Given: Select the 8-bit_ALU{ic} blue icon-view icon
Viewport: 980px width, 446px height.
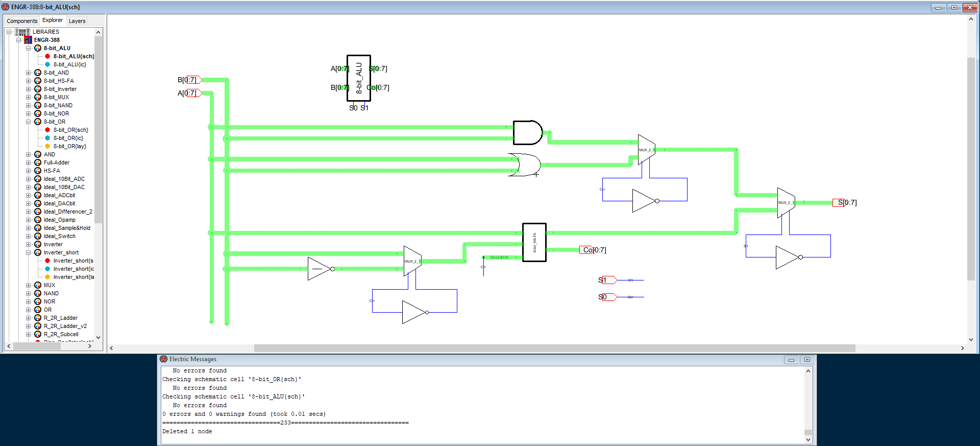Looking at the screenshot, I should tap(47, 64).
